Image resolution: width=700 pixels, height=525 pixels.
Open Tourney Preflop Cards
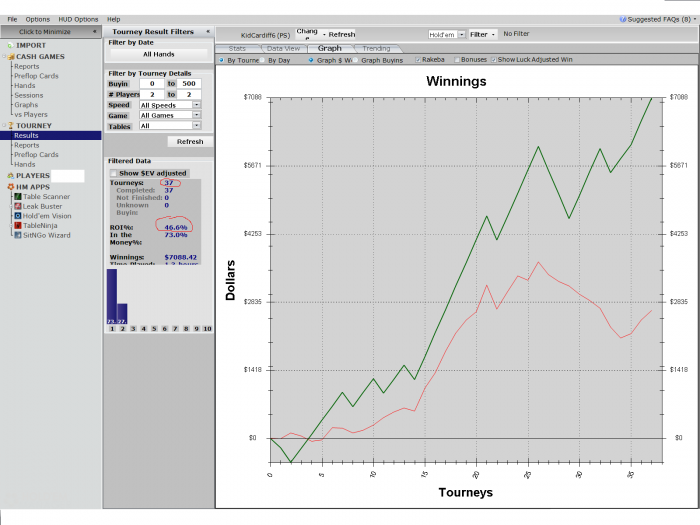click(x=36, y=155)
